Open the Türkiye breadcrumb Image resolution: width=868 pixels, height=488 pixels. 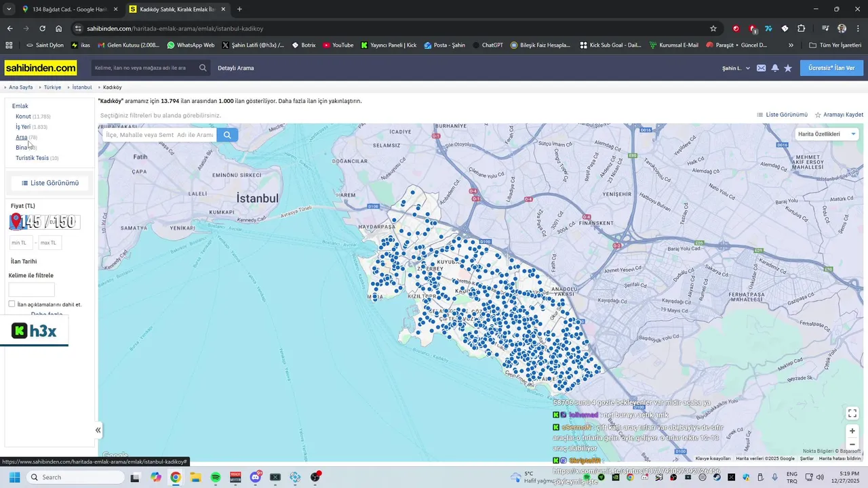click(52, 87)
